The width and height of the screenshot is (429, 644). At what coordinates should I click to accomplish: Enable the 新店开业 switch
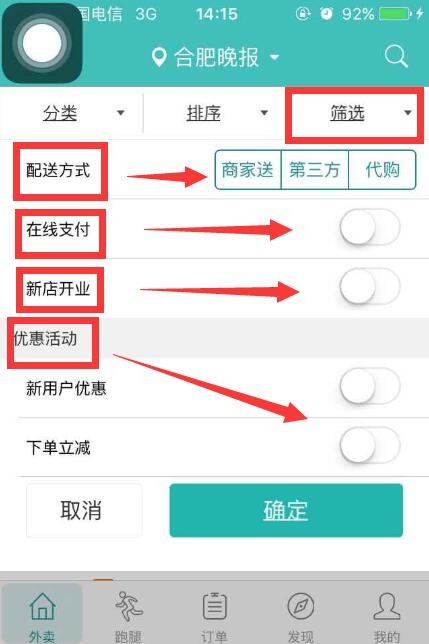tap(369, 286)
